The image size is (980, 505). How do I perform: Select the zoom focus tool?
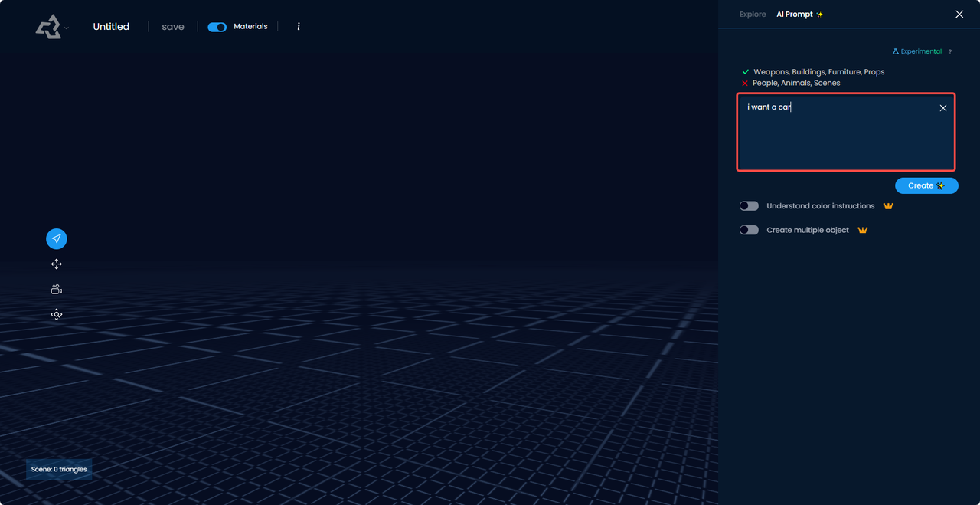(57, 314)
